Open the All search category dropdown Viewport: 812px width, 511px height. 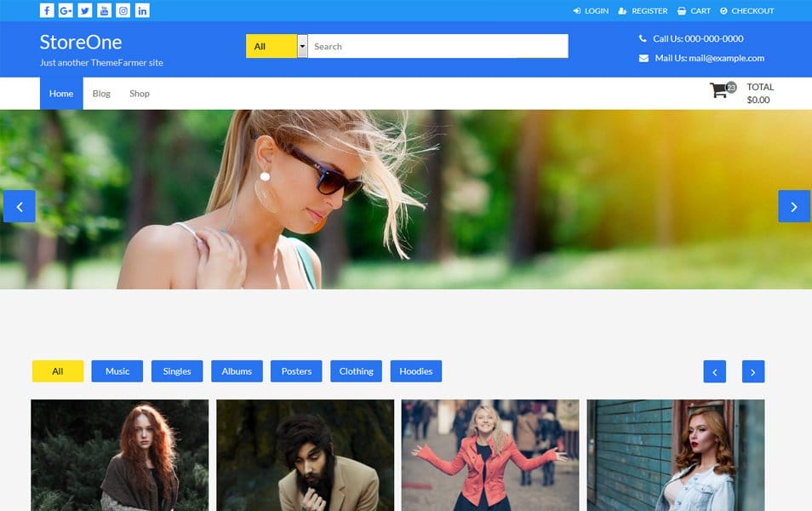[277, 45]
